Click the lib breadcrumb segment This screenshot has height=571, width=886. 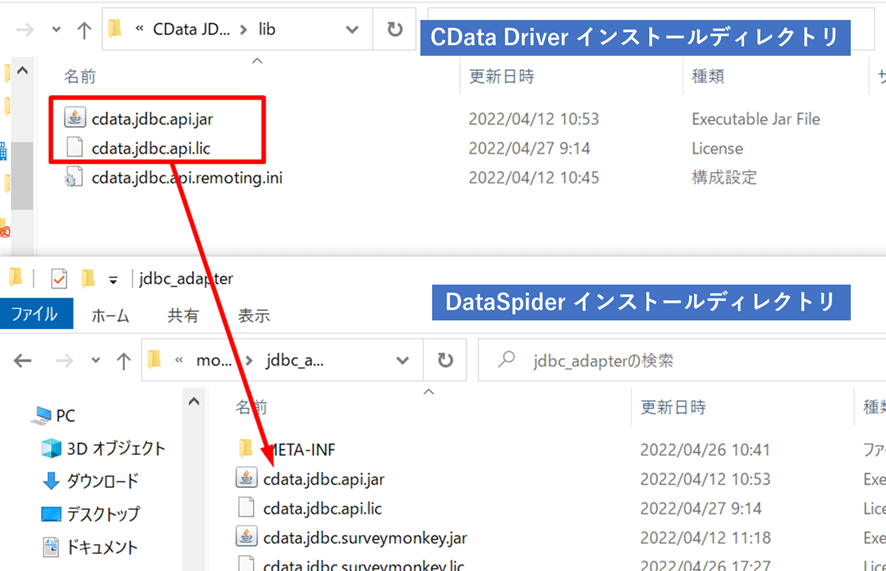267,29
